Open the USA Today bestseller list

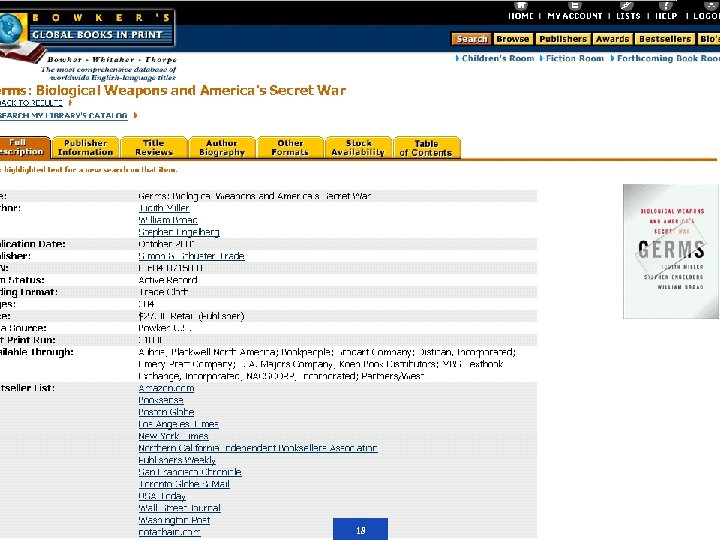click(162, 496)
